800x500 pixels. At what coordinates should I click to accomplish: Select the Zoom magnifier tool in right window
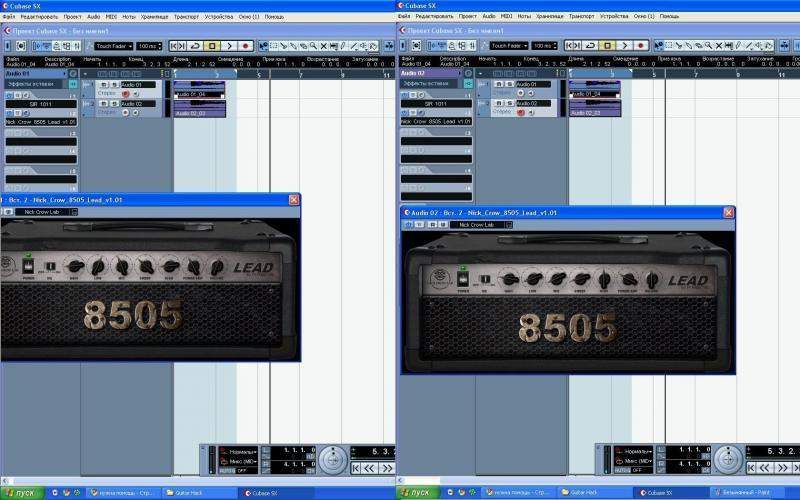[x=709, y=45]
